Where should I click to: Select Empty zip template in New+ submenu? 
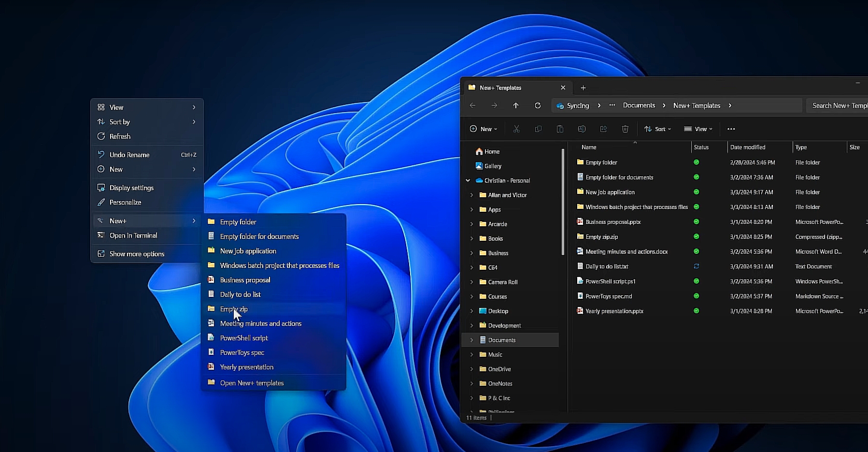[273, 309]
